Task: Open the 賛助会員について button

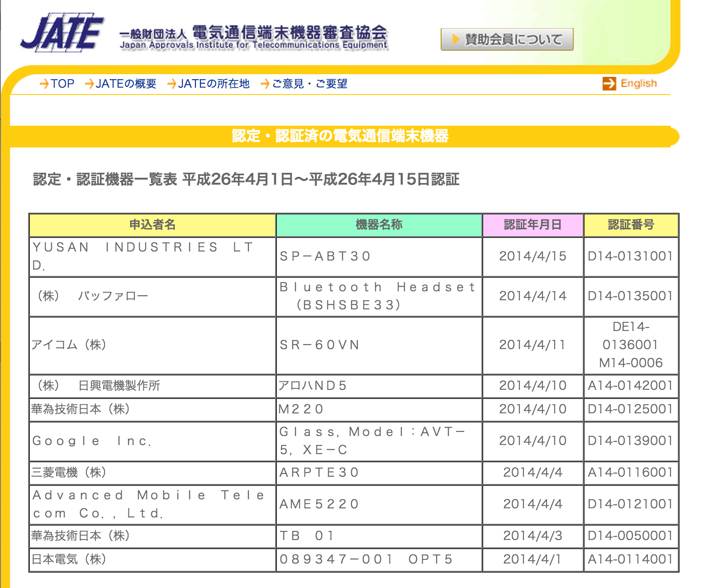Action: 507,39
